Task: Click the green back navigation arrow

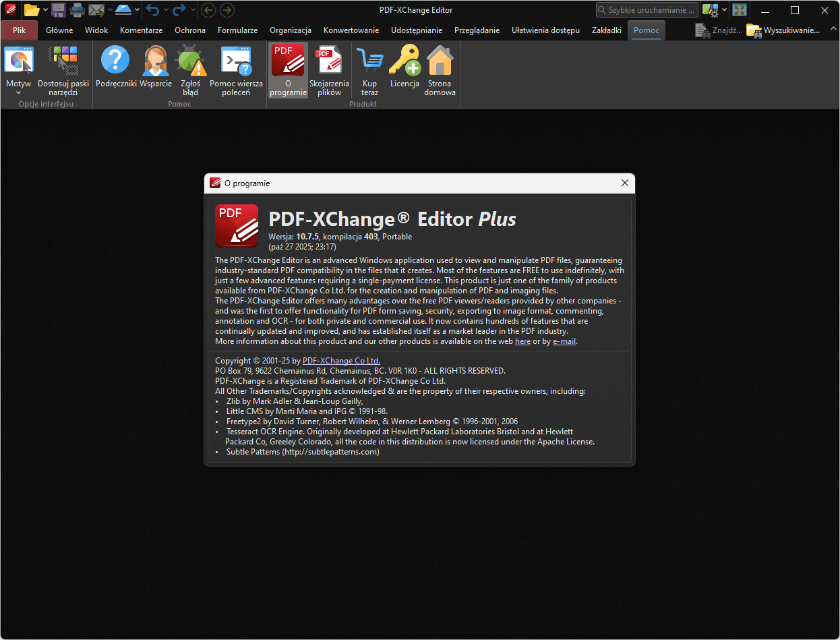Action: [x=208, y=10]
